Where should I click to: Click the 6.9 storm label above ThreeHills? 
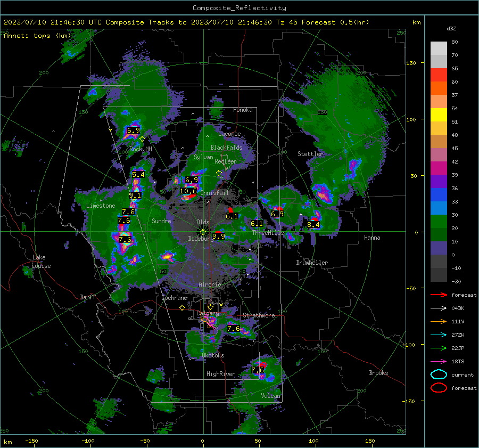(x=277, y=214)
